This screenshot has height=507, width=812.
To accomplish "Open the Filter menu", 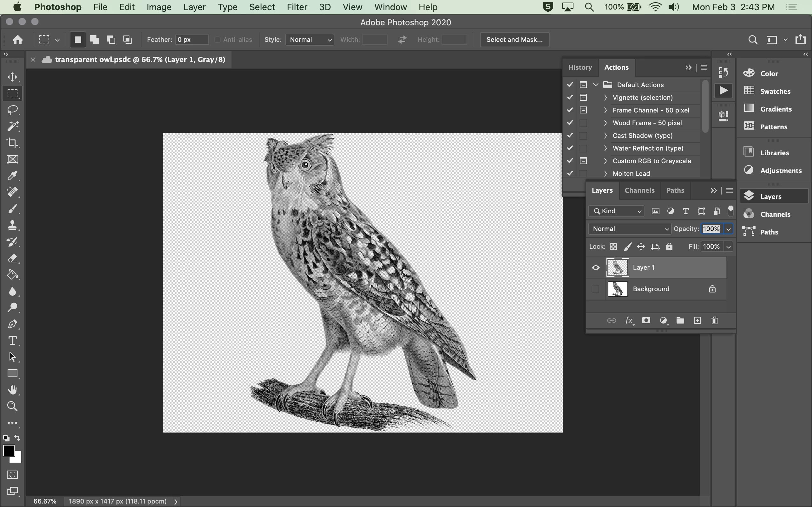I will tap(297, 7).
